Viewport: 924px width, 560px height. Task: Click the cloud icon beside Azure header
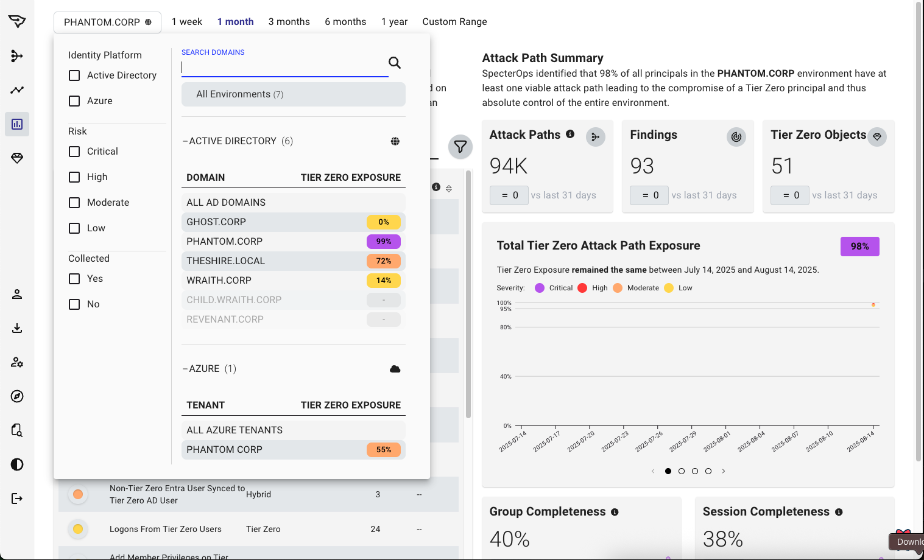click(x=395, y=369)
